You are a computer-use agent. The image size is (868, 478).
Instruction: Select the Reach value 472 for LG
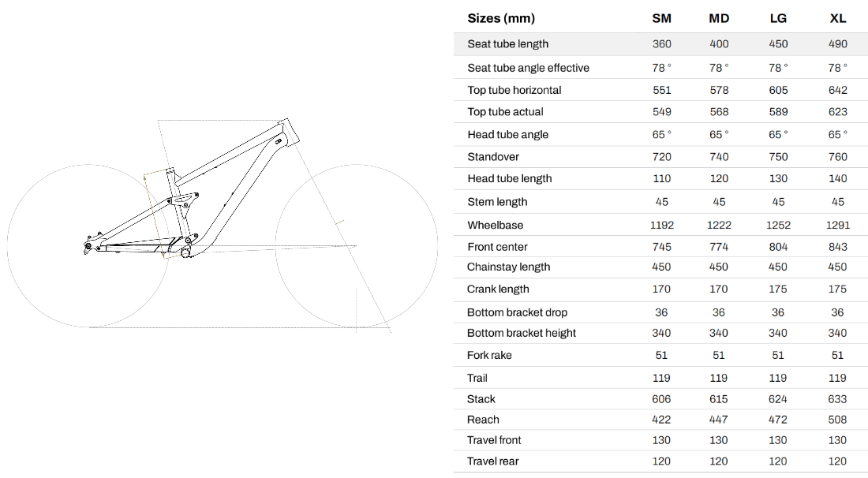(x=778, y=420)
